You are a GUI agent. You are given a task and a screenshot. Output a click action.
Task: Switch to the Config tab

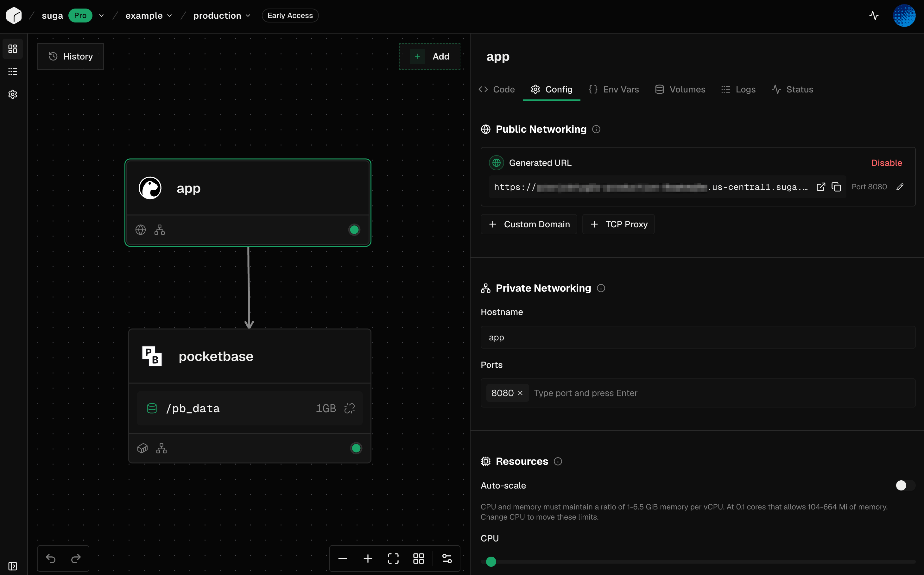(x=551, y=89)
